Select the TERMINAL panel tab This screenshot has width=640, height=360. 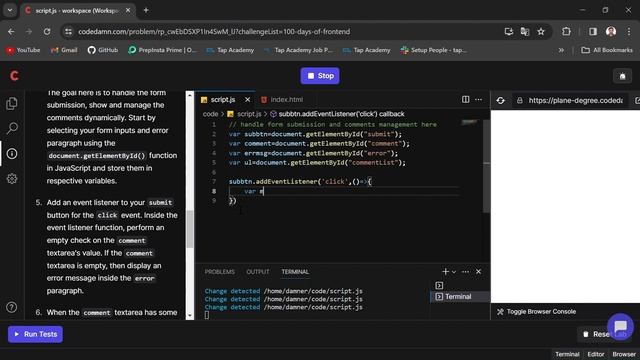[295, 272]
